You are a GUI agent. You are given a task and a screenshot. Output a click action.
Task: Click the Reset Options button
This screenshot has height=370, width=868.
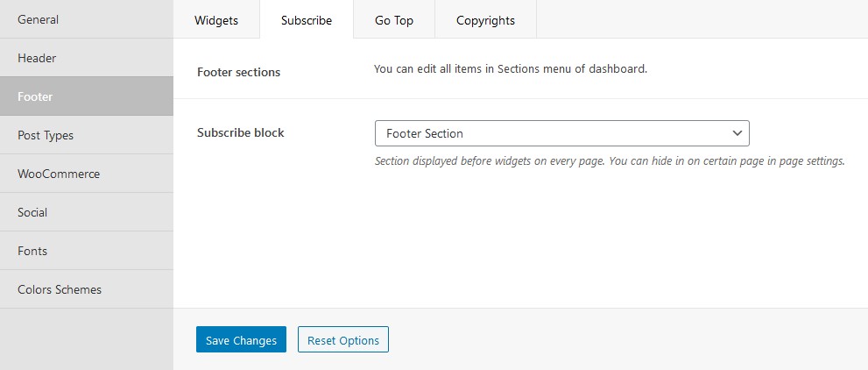[x=343, y=339]
